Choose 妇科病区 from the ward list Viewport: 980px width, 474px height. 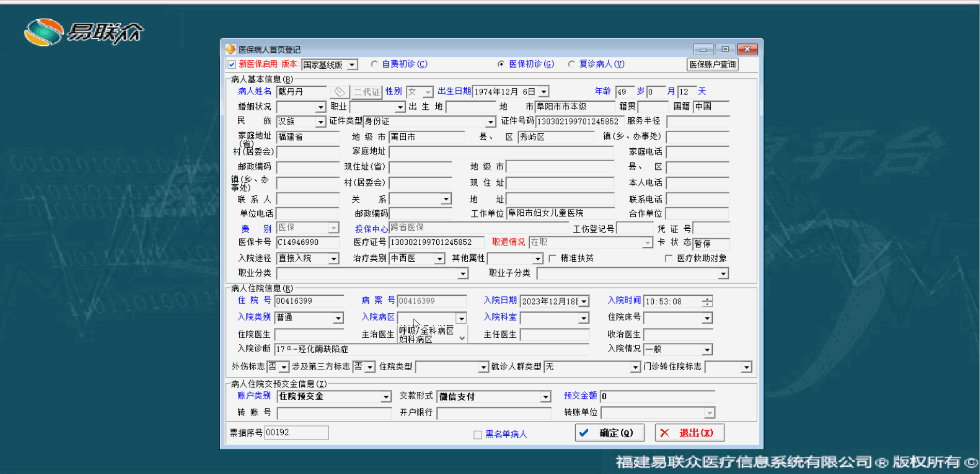(x=416, y=339)
